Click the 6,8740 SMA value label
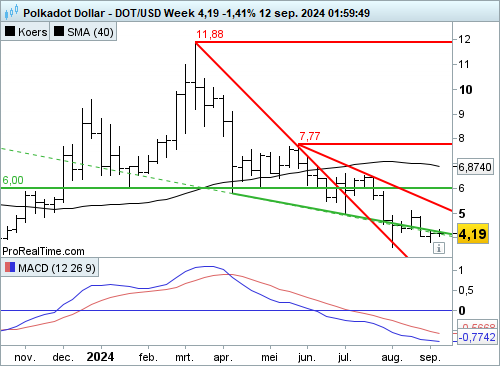Image resolution: width=500 pixels, height=366 pixels. tap(475, 167)
